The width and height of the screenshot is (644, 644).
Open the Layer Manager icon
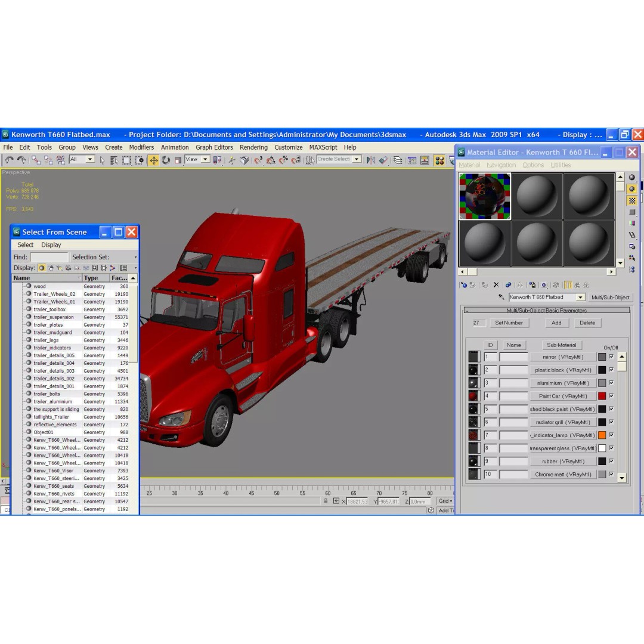pos(398,160)
